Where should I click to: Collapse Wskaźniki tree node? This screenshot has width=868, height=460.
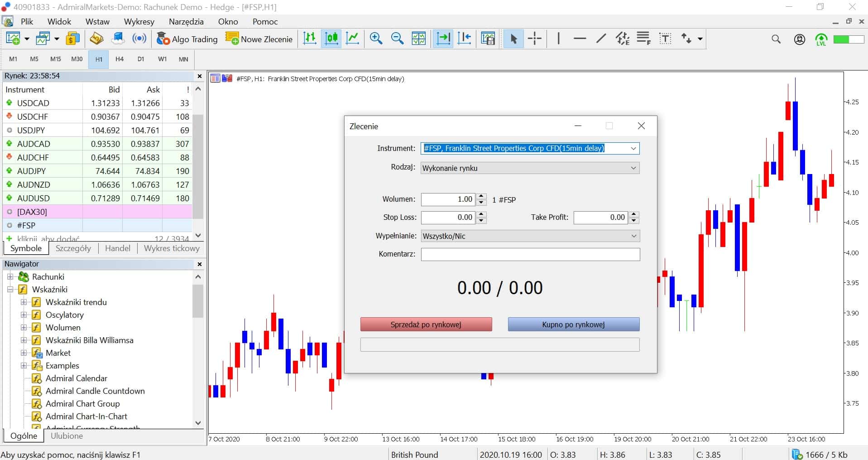pos(10,290)
